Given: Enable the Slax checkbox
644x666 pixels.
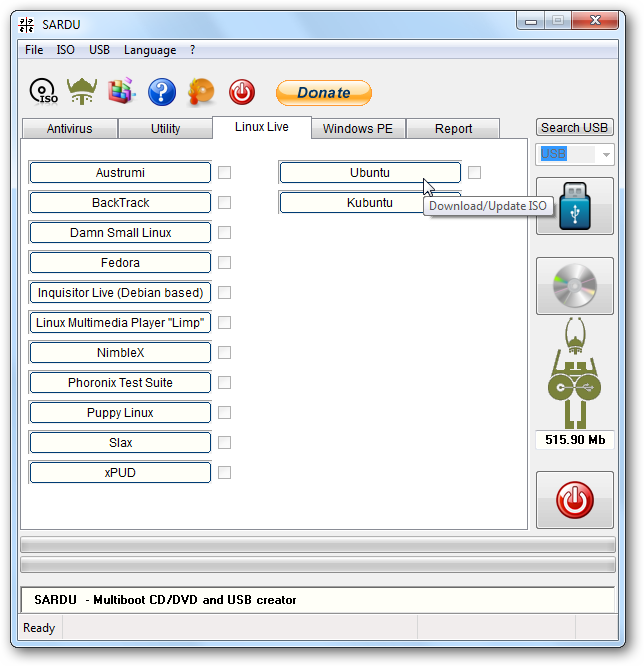Looking at the screenshot, I should [x=224, y=443].
